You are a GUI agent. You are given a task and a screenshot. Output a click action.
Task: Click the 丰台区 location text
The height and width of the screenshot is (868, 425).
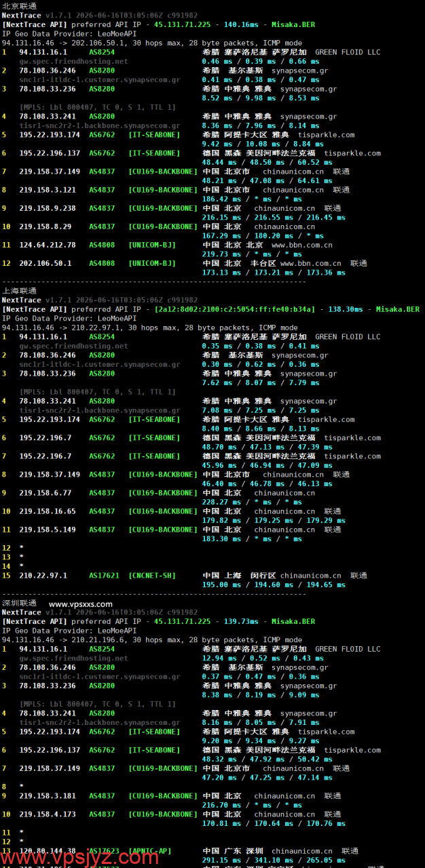(262, 263)
